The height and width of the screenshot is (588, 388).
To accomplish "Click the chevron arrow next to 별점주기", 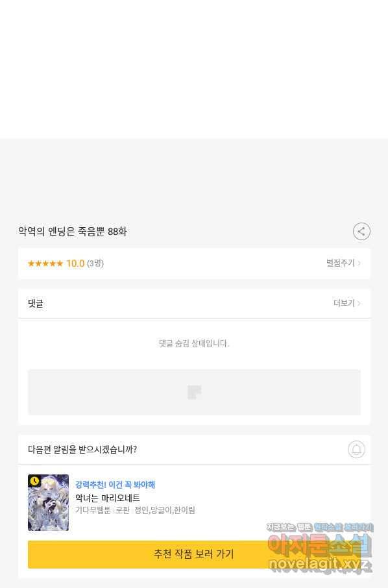I will (x=359, y=263).
